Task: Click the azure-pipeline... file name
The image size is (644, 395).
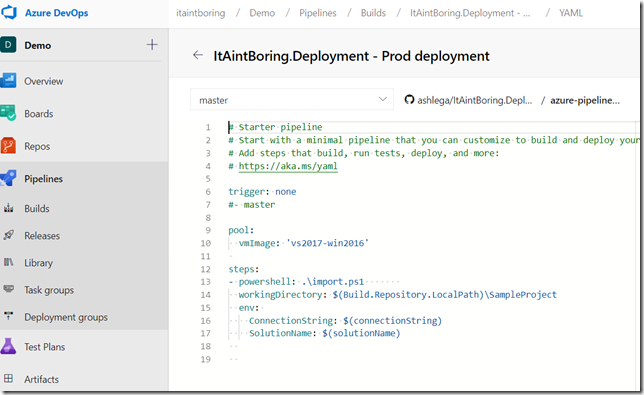Action: coord(585,100)
